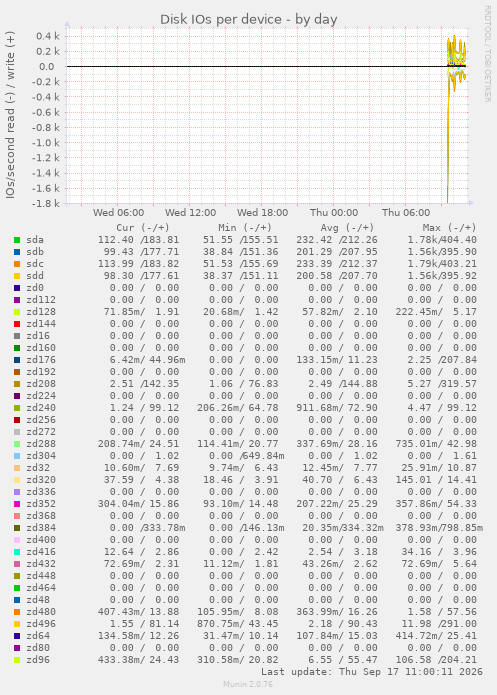Click the '-1.8 k' y-axis tick label
Viewport: 497px width, 695px height.
[46, 203]
